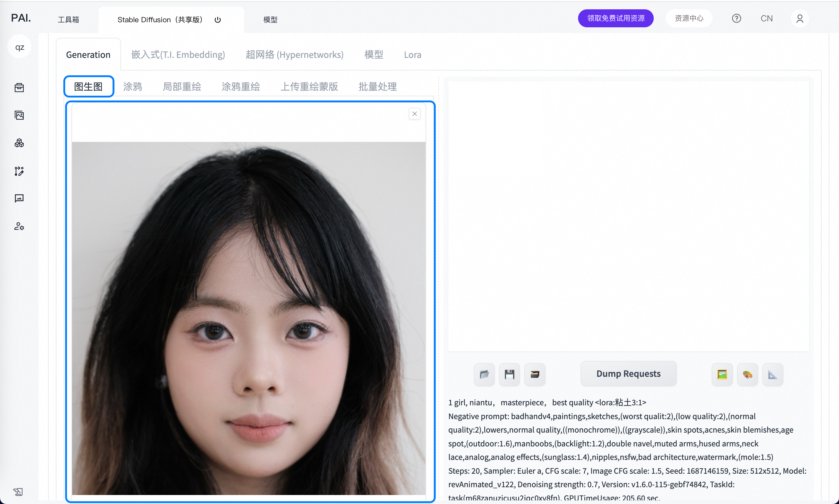The width and height of the screenshot is (839, 504).
Task: Open the CN language selector
Action: tap(766, 18)
